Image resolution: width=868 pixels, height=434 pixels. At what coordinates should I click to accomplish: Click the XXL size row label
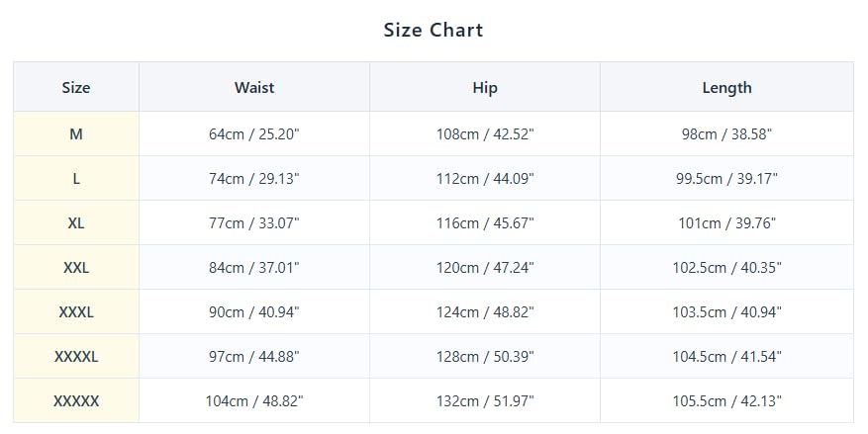tap(76, 268)
